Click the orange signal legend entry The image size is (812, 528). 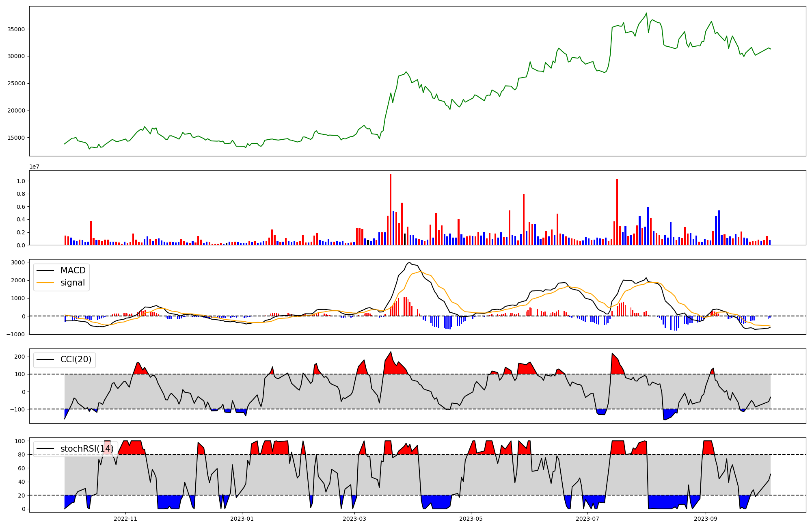click(72, 283)
